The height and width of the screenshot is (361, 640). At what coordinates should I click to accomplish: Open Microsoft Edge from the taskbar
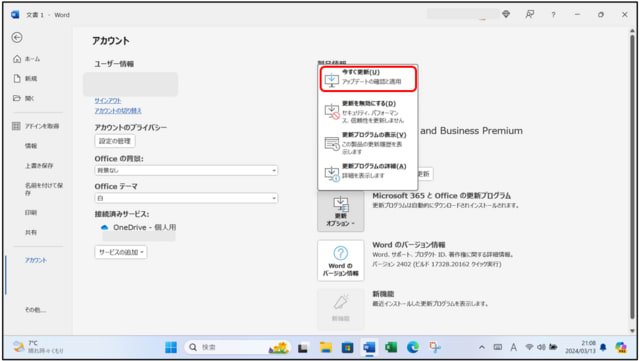click(413, 347)
